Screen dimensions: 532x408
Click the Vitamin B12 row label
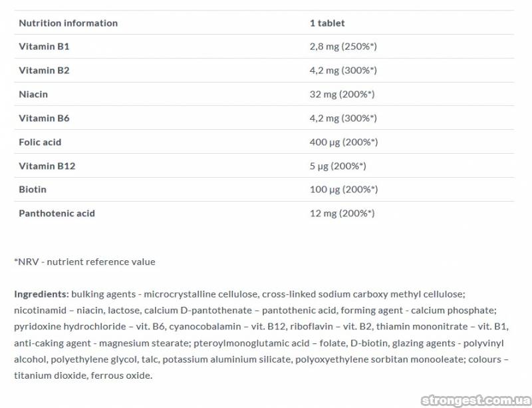(47, 166)
